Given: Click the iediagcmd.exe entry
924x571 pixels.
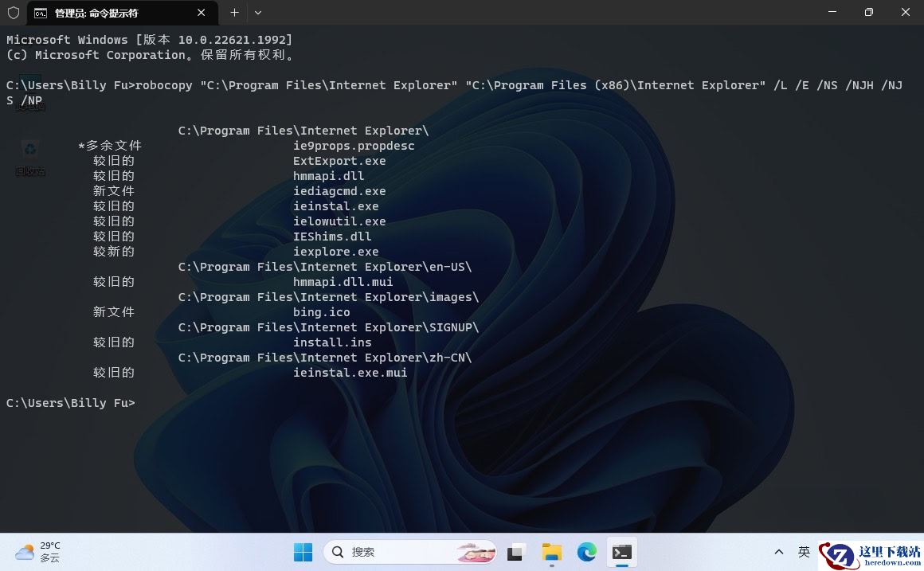Looking at the screenshot, I should click(x=339, y=191).
